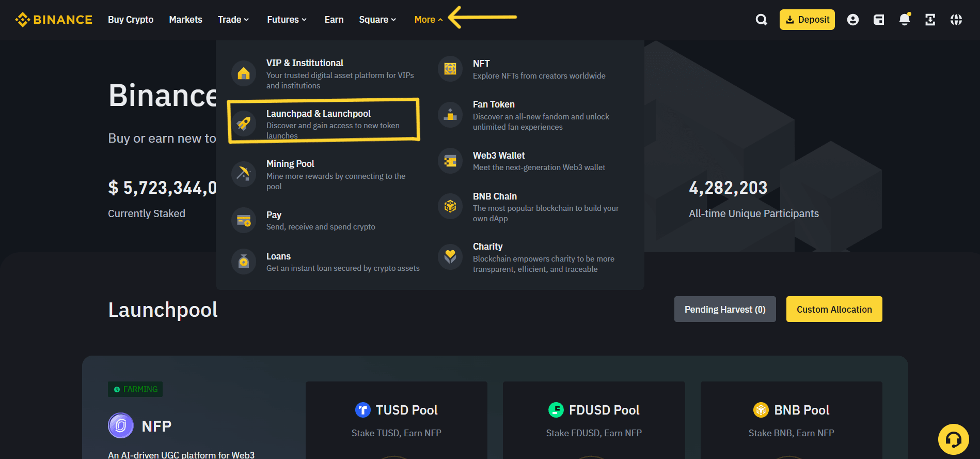
Task: Click the NFP token logo
Action: click(x=121, y=425)
